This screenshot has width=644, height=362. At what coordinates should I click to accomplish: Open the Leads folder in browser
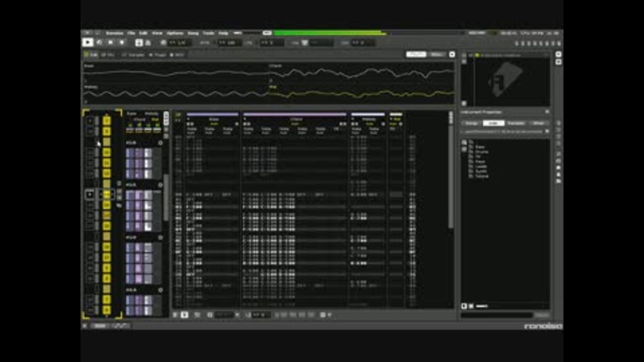[x=481, y=166]
